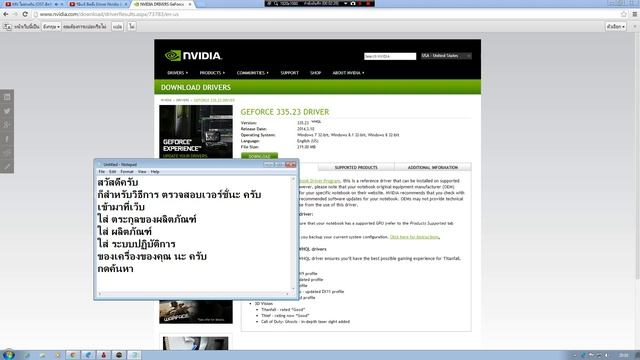The height and width of the screenshot is (360, 640).
Task: Share on Twitter from the left sidebar
Action: [x=7, y=111]
